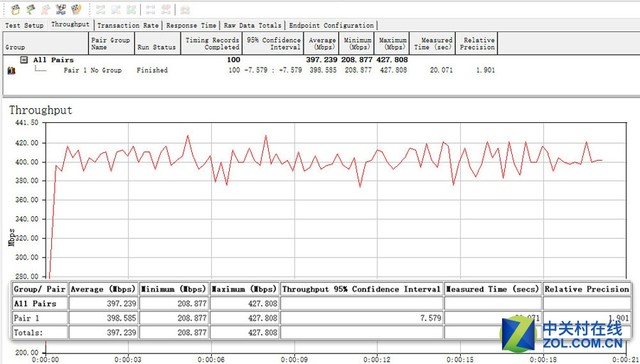The width and height of the screenshot is (640, 364).
Task: Click the bold 100 in the All Pairs grid row
Action: 233,60
